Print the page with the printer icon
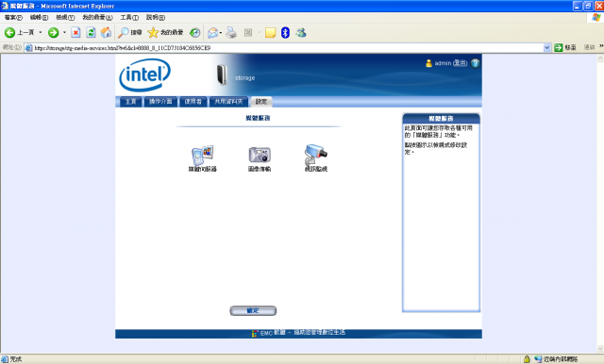 click(x=231, y=33)
